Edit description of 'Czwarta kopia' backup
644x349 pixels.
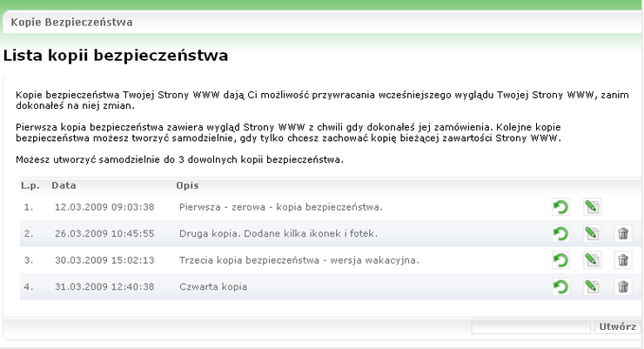tap(592, 286)
